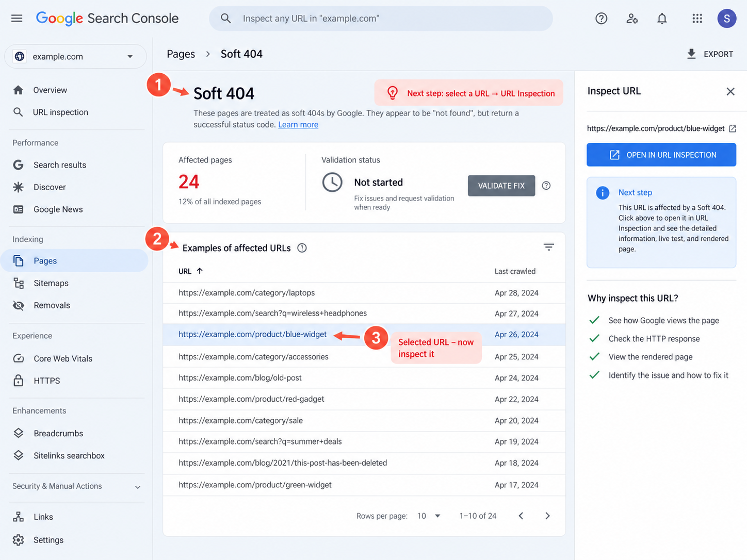Open users and permissions icon
747x560 pixels.
(632, 19)
